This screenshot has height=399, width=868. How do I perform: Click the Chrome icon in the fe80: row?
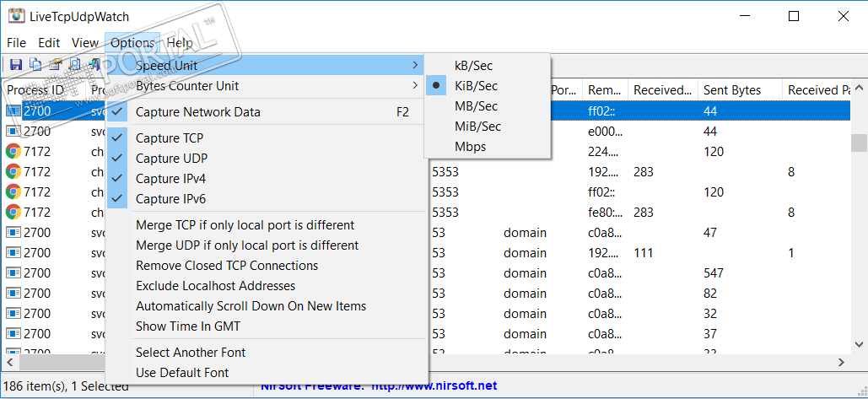pyautogui.click(x=13, y=212)
